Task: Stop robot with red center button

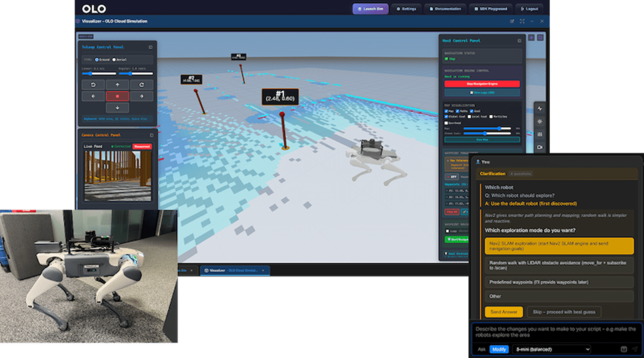Action: [x=117, y=96]
